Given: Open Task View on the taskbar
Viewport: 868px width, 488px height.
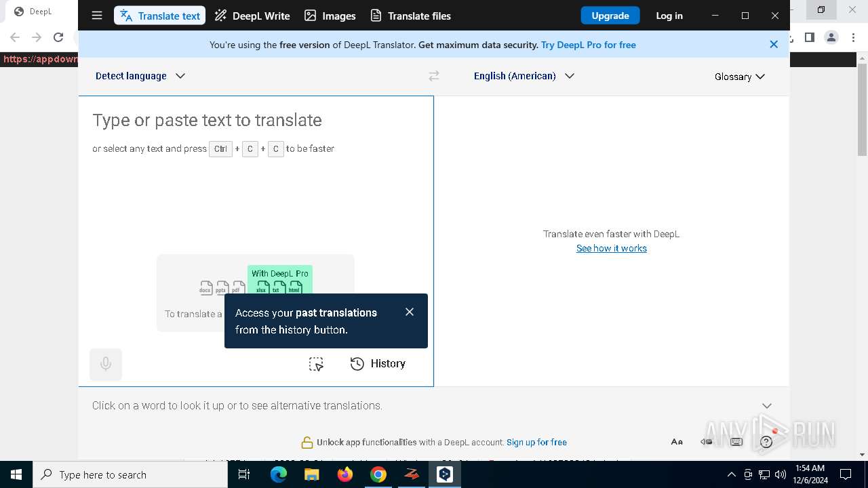Looking at the screenshot, I should (x=244, y=474).
